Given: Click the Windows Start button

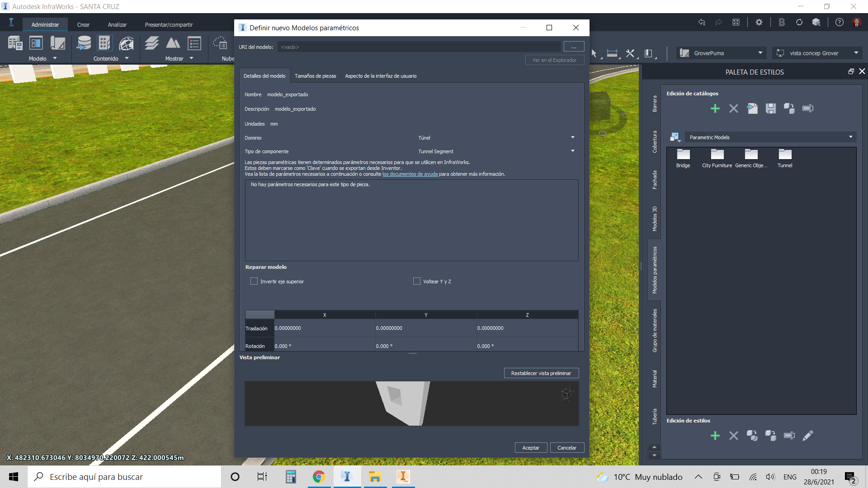Looking at the screenshot, I should point(14,477).
